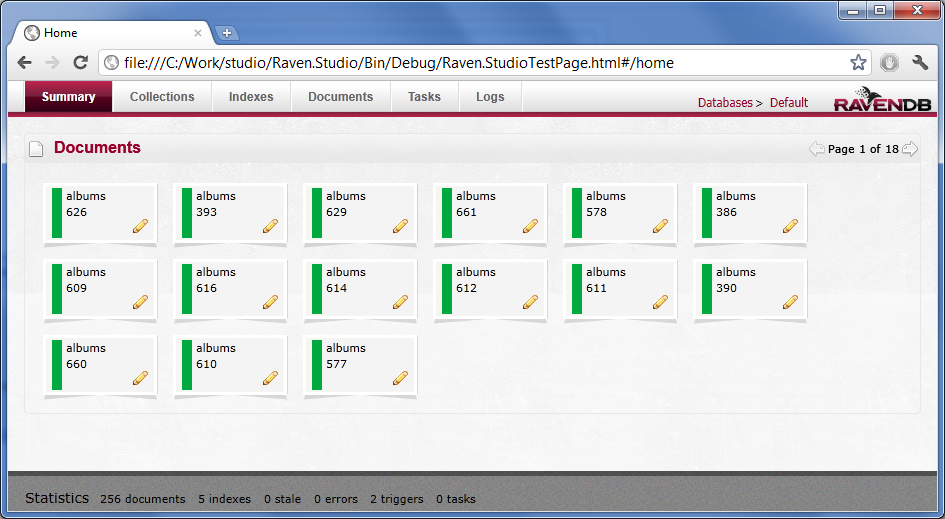Click '0 tasks' statistic
Viewport: 945px width, 519px height.
456,499
